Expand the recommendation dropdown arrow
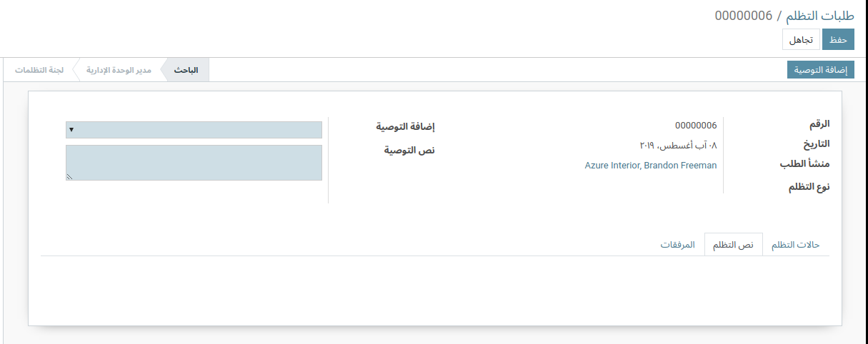The image size is (868, 344). click(71, 130)
